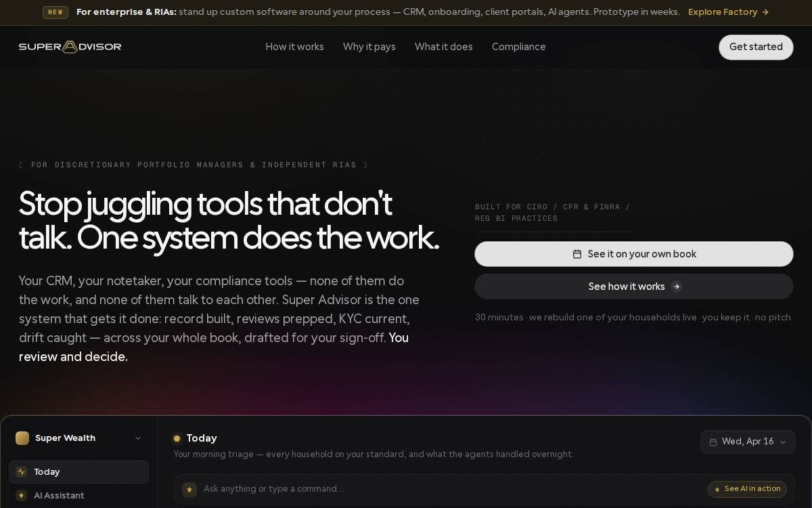Click "FOR DISCRETIONARY PORTFOLIO MANAGERS" tagline
Viewport: 812px width, 508px height.
pos(194,165)
